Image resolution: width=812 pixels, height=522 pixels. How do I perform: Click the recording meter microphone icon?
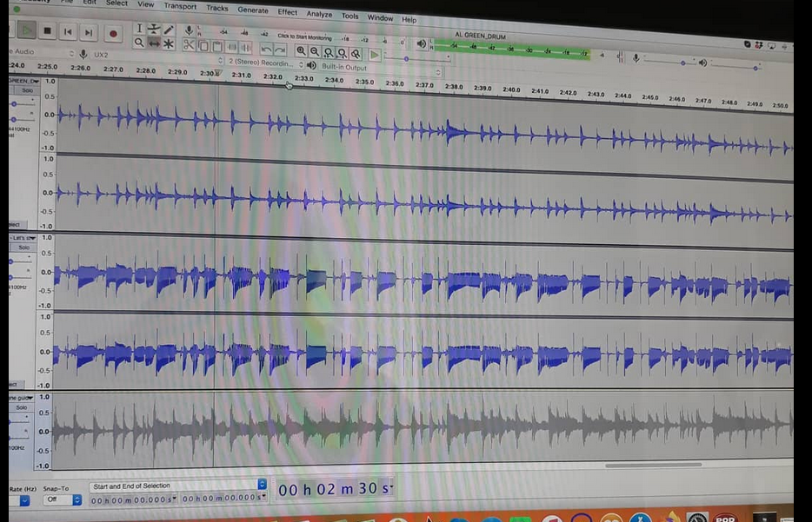pos(189,30)
